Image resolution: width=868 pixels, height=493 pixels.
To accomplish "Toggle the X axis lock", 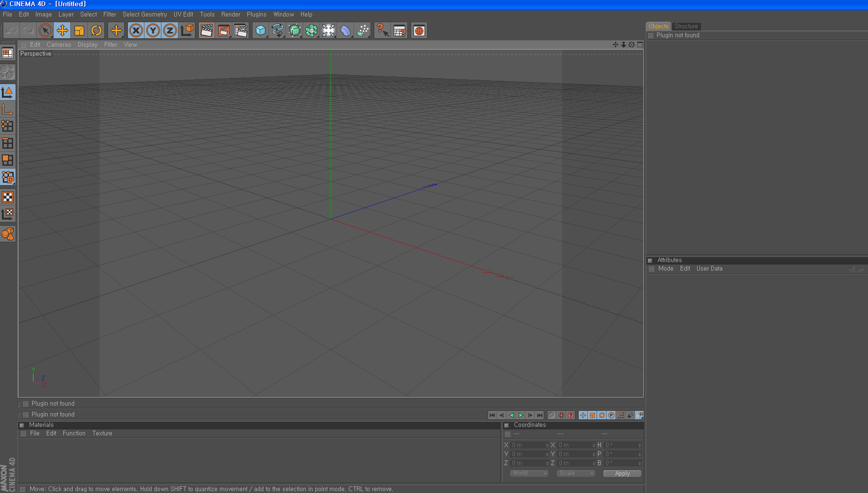I will click(x=136, y=31).
